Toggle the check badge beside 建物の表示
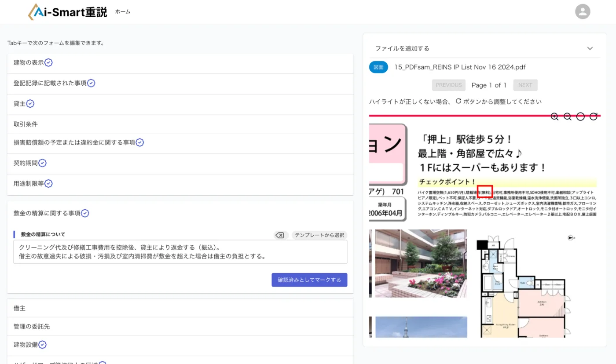 48,62
